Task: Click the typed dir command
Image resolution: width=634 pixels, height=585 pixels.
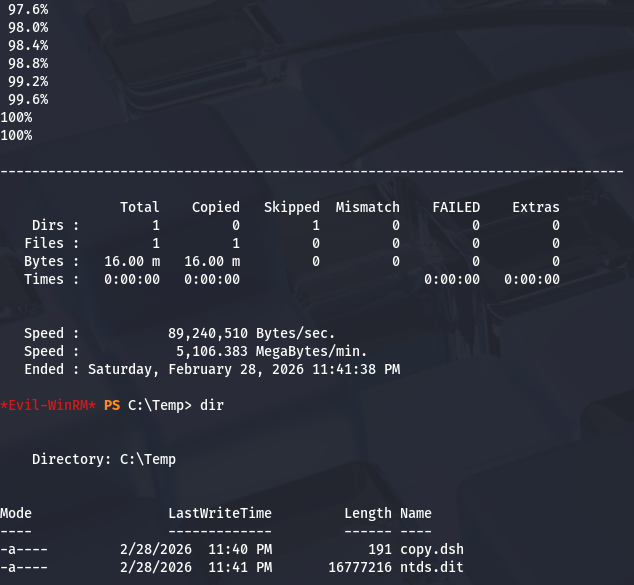Action: 212,405
